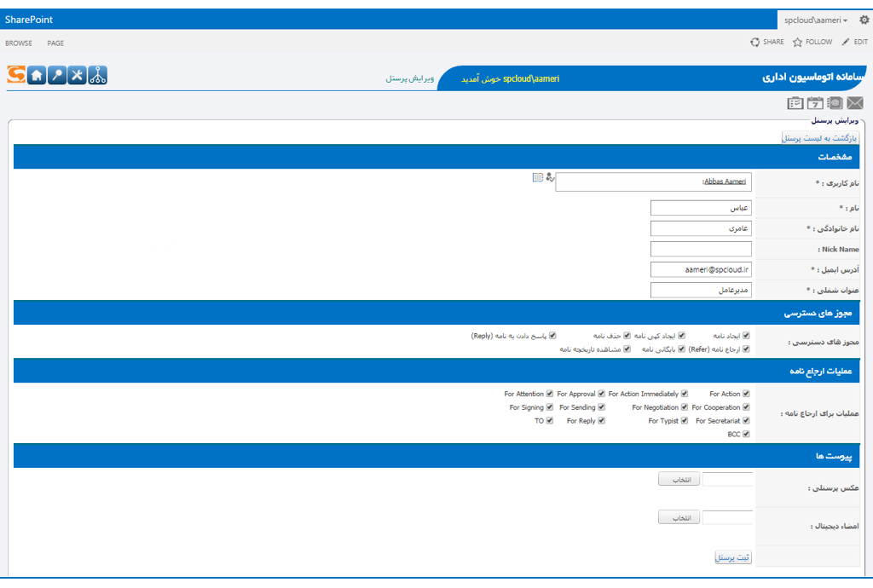
Task: Click the task checklist icon
Action: click(795, 103)
